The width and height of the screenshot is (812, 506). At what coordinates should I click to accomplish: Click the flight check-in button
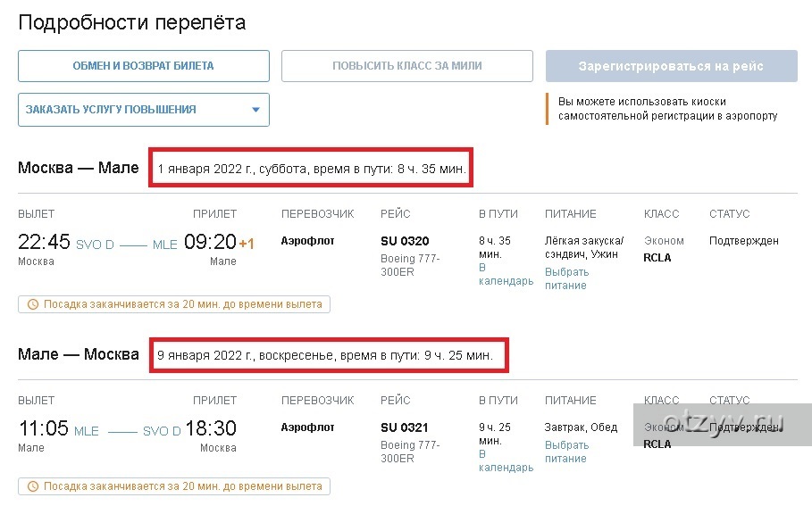(x=671, y=66)
